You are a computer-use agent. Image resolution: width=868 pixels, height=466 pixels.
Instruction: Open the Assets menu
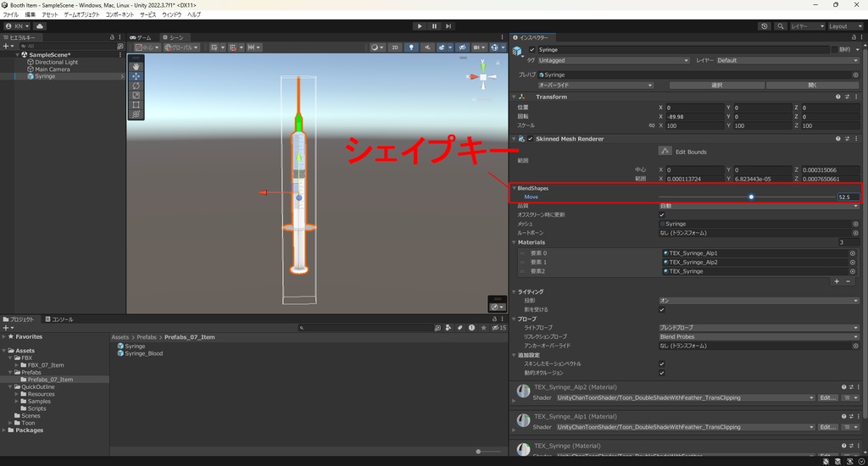[50, 15]
